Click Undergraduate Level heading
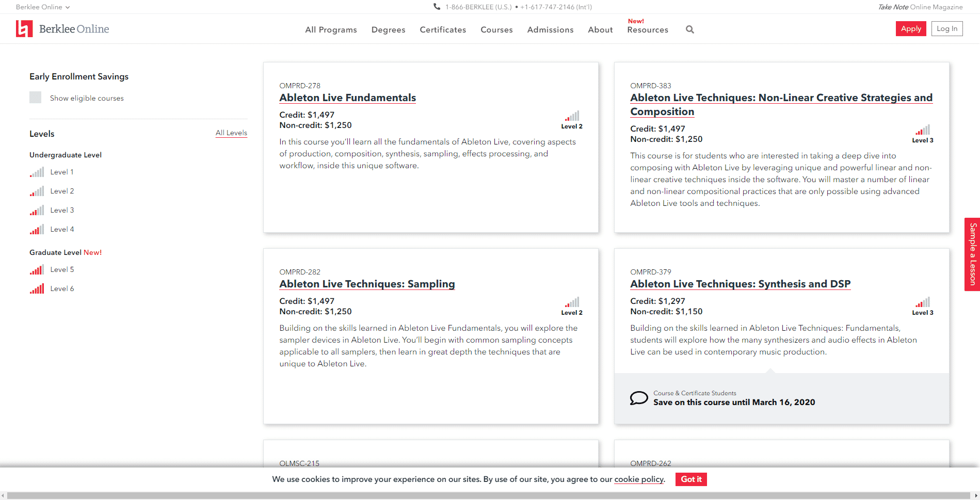The height and width of the screenshot is (500, 980). 66,155
